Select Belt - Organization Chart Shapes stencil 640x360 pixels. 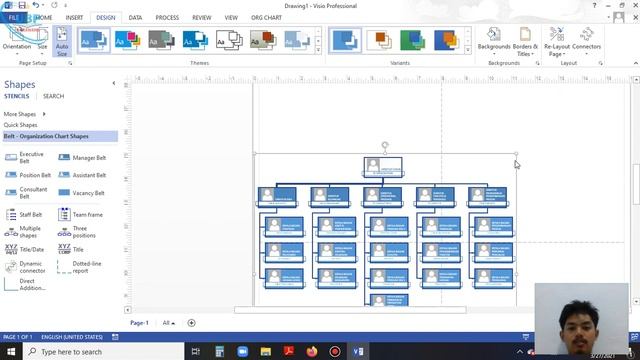[60, 136]
